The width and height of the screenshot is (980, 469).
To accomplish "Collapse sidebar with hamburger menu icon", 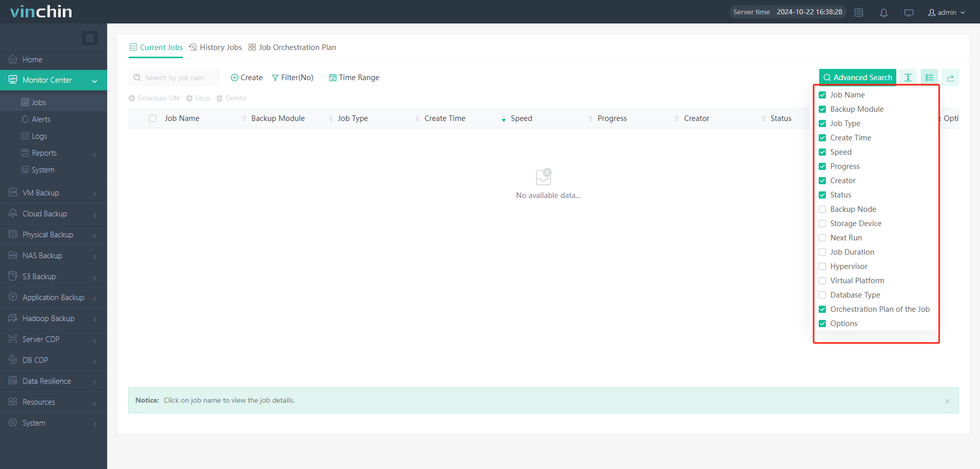I will pyautogui.click(x=90, y=38).
